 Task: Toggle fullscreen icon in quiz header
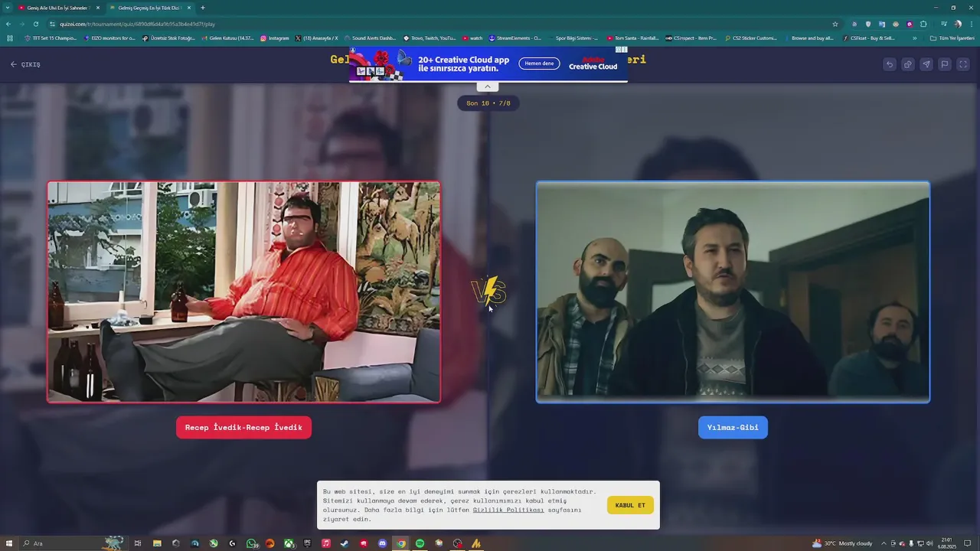(963, 64)
